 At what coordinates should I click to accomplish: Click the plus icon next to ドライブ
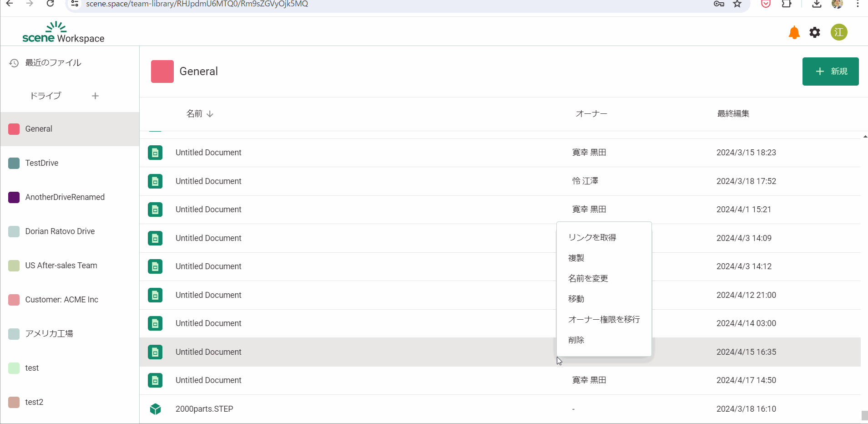tap(95, 96)
